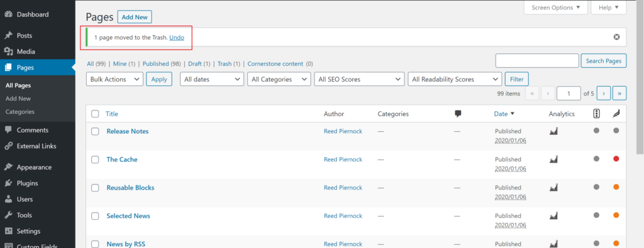644x248 pixels.
Task: Open analytics chart icon for The Cache
Action: (553, 159)
